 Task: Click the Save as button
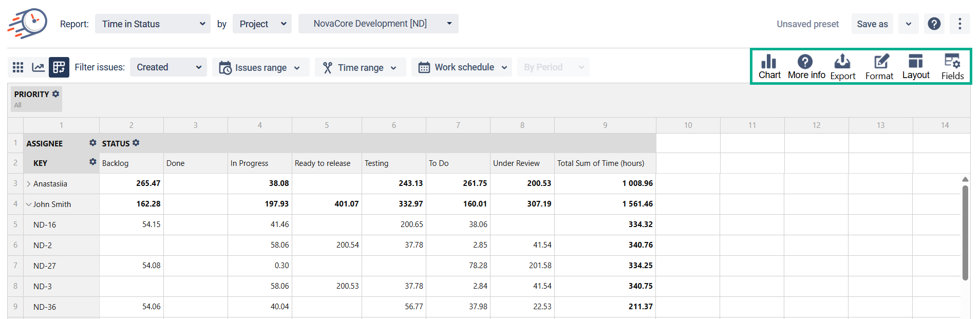pos(872,24)
